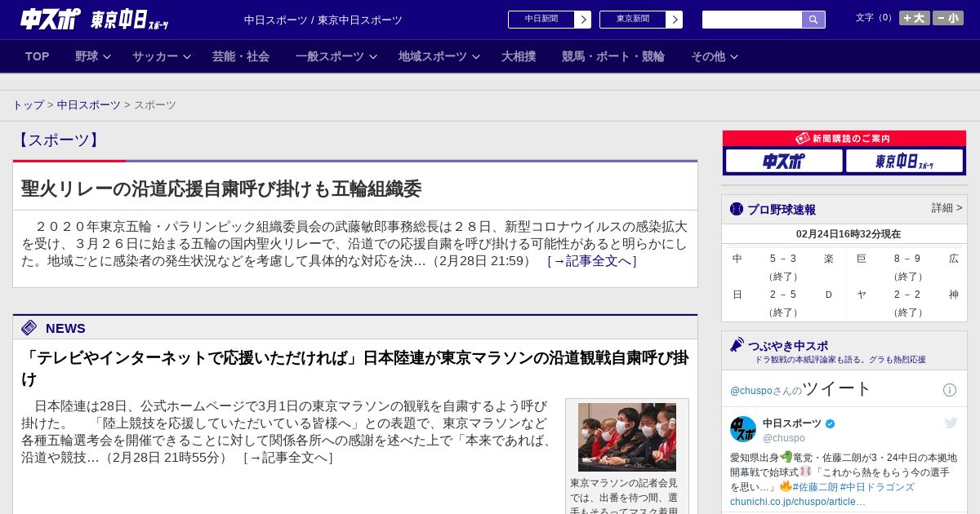Click the Twitter bird icon in tweet
The height and width of the screenshot is (514, 980).
pyautogui.click(x=951, y=423)
